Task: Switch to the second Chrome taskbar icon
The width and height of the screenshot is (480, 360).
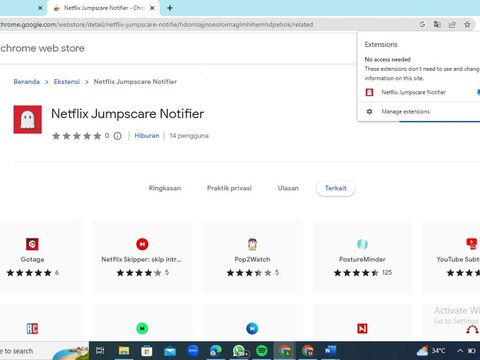Action: (x=308, y=351)
